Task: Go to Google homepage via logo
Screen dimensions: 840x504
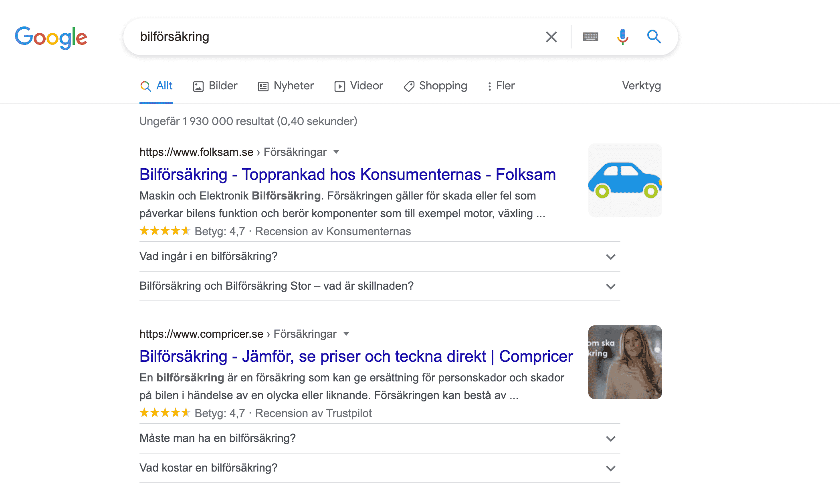Action: [51, 37]
